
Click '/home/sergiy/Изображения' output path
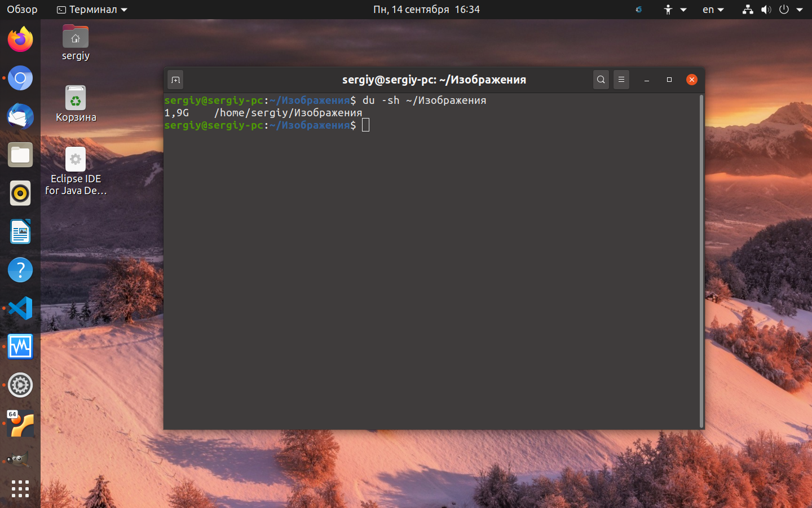pos(288,112)
